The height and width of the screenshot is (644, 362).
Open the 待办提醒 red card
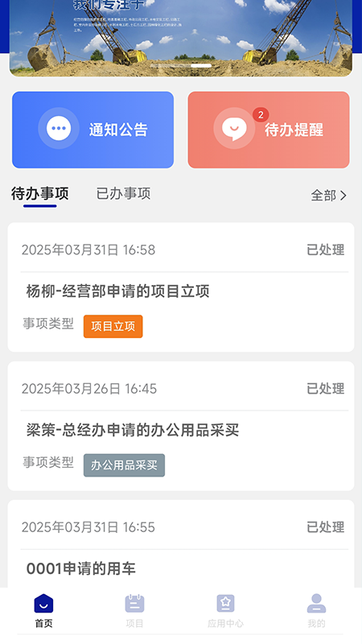click(269, 130)
